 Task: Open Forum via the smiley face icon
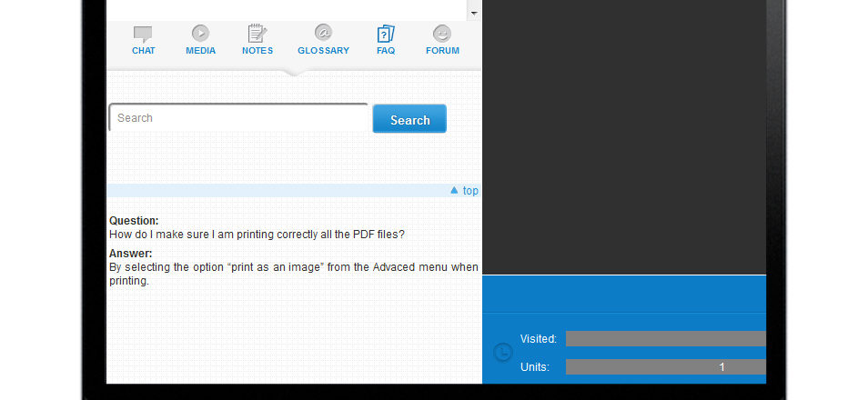(442, 34)
